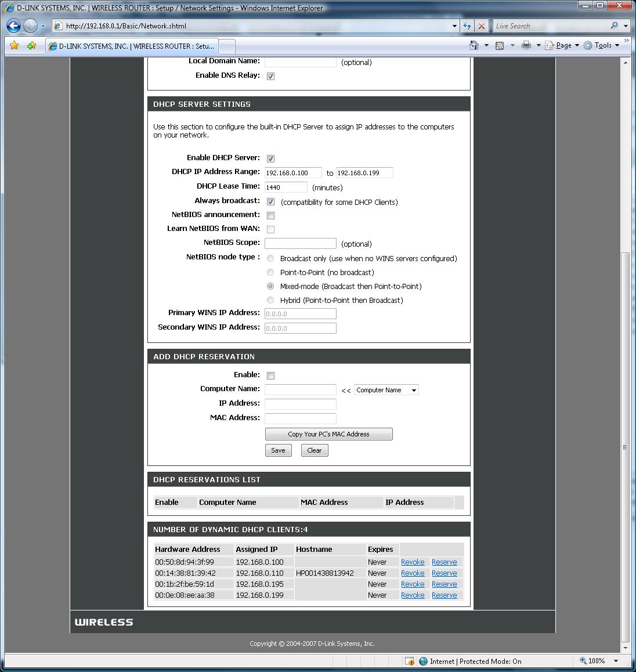Click the Live Search input box

click(551, 26)
